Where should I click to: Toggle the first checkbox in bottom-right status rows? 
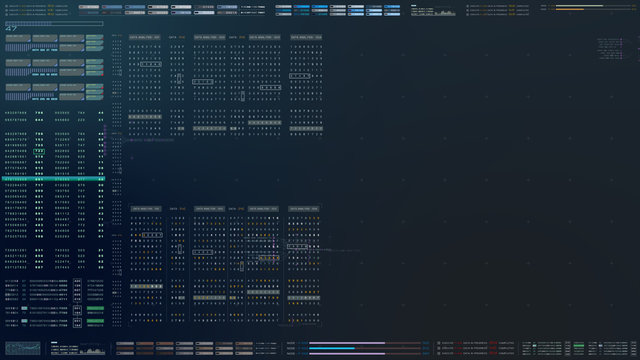pos(439,343)
